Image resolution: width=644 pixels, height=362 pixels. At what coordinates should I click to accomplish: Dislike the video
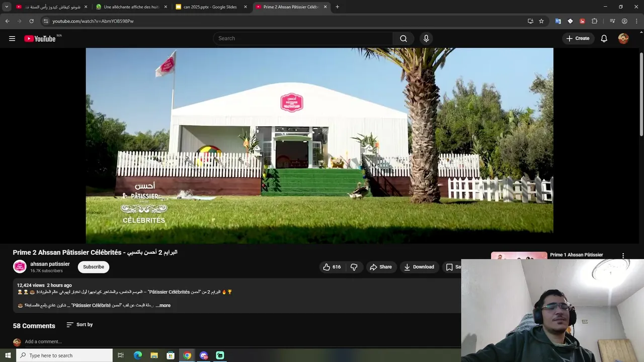point(354,267)
